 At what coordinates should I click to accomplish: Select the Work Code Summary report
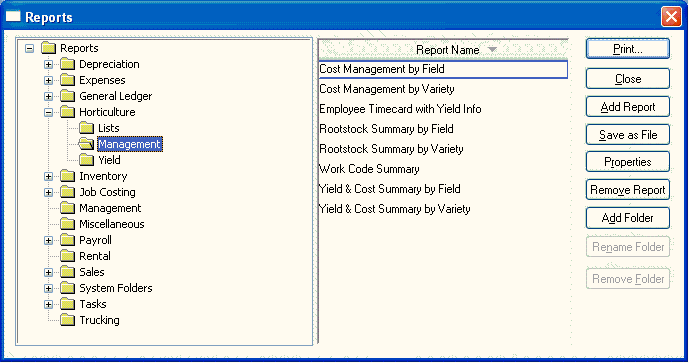[443, 169]
